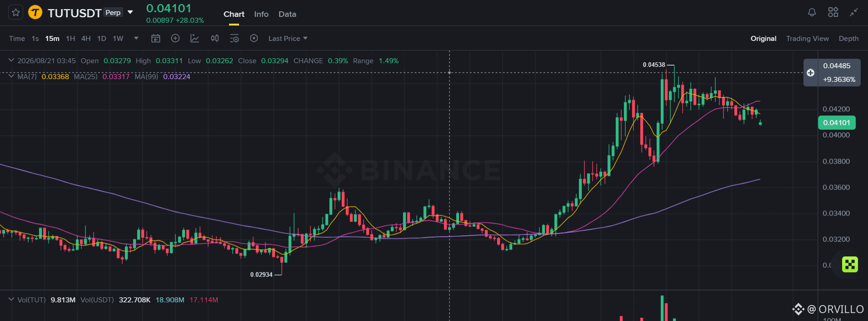Open the Last Price dropdown
Viewport: 868px width, 321px height.
(x=288, y=39)
